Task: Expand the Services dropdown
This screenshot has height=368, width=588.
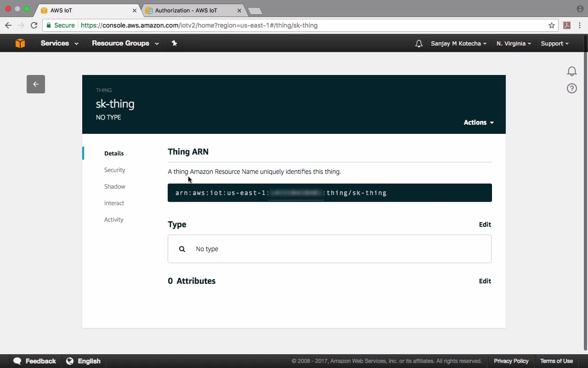Action: click(x=59, y=43)
